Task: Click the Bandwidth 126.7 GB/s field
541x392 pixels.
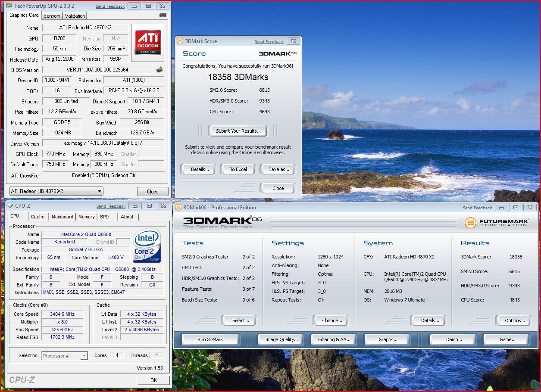Action: (x=142, y=133)
